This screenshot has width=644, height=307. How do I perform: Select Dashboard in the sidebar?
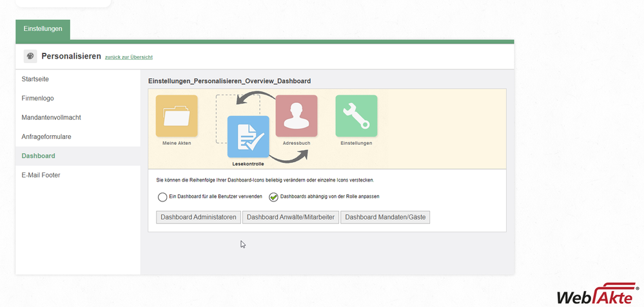pos(39,156)
